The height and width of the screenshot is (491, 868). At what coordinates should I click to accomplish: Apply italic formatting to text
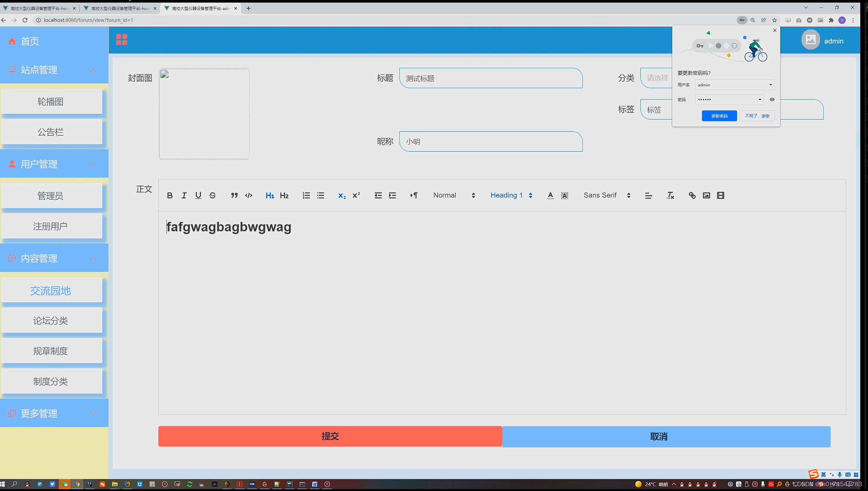coord(184,196)
